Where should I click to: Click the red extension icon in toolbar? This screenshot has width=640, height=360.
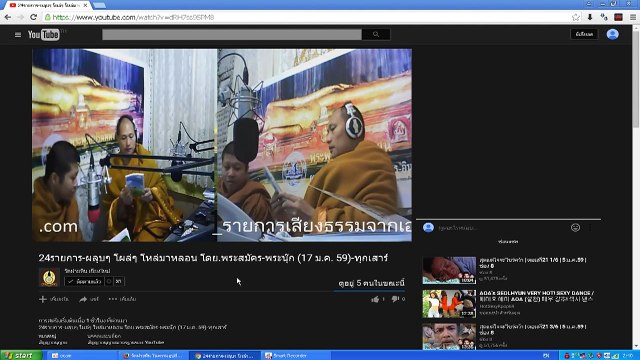click(x=618, y=17)
